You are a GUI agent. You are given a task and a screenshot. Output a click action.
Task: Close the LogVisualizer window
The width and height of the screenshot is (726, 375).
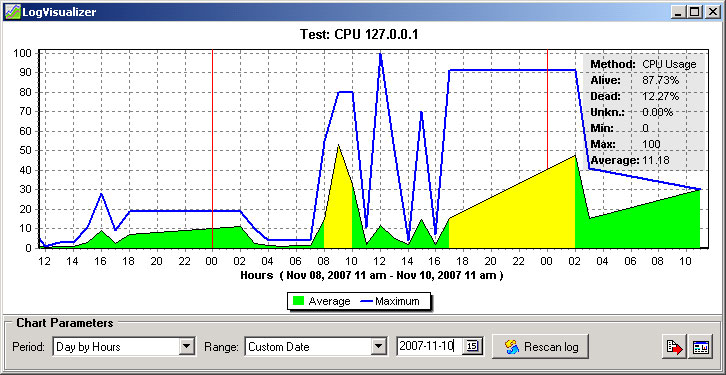coord(712,12)
